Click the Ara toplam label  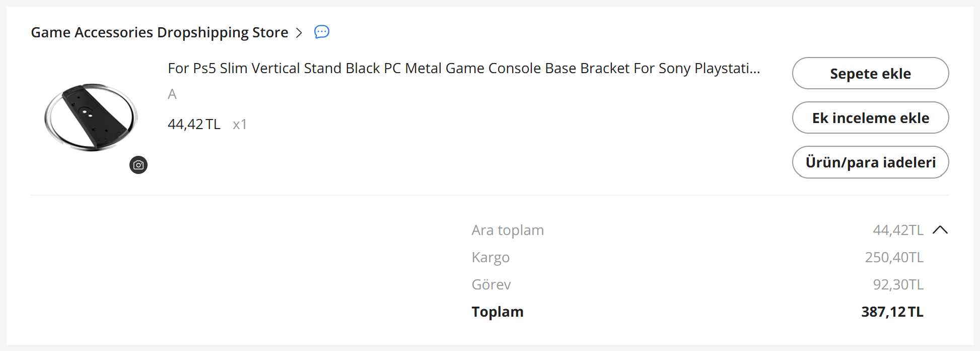point(508,230)
